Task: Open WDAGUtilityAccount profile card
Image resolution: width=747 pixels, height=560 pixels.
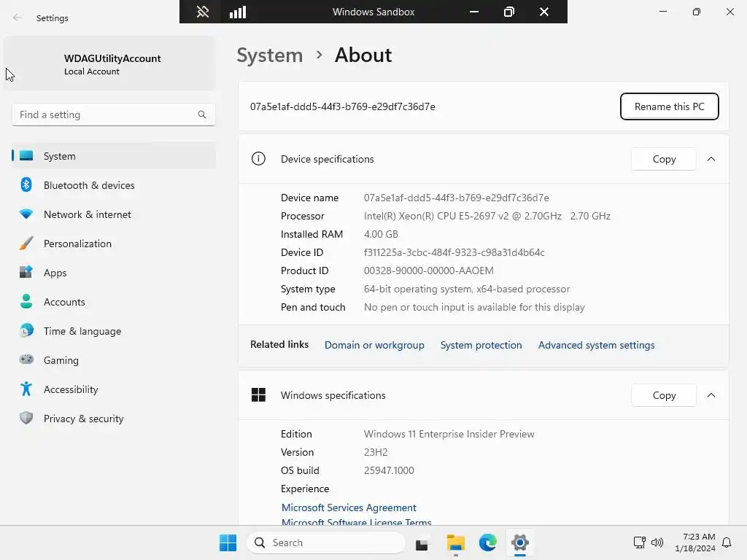Action: 109,64
